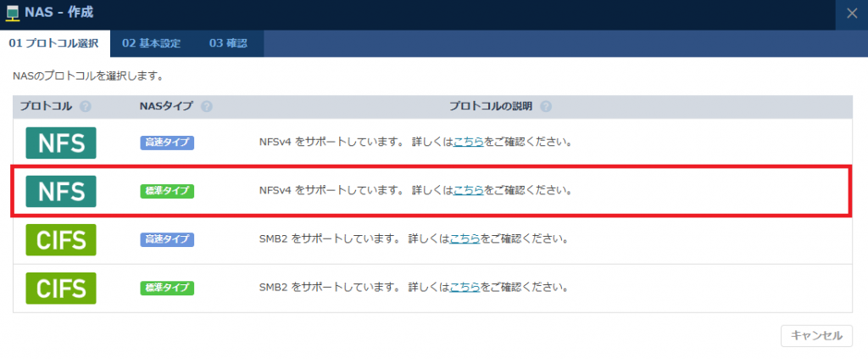The height and width of the screenshot is (359, 868).
Task: Select the NFS logo in 高速タイプ row
Action: point(61,143)
